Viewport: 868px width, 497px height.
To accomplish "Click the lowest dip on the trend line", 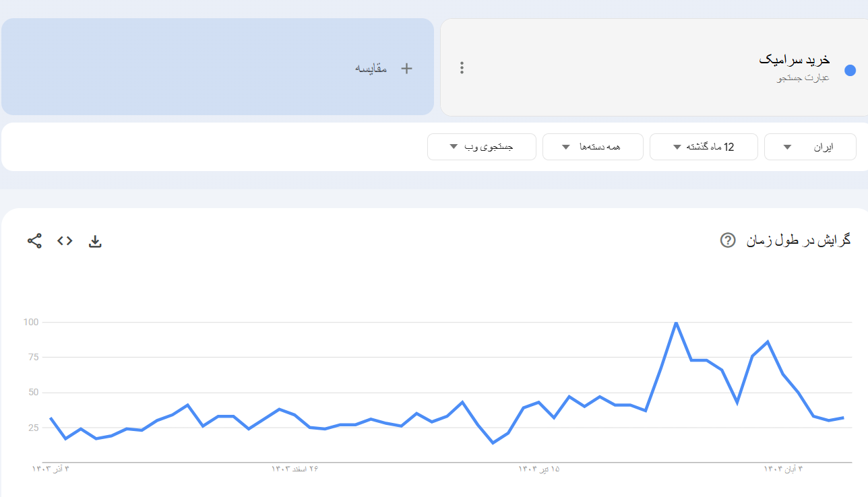I will 493,442.
